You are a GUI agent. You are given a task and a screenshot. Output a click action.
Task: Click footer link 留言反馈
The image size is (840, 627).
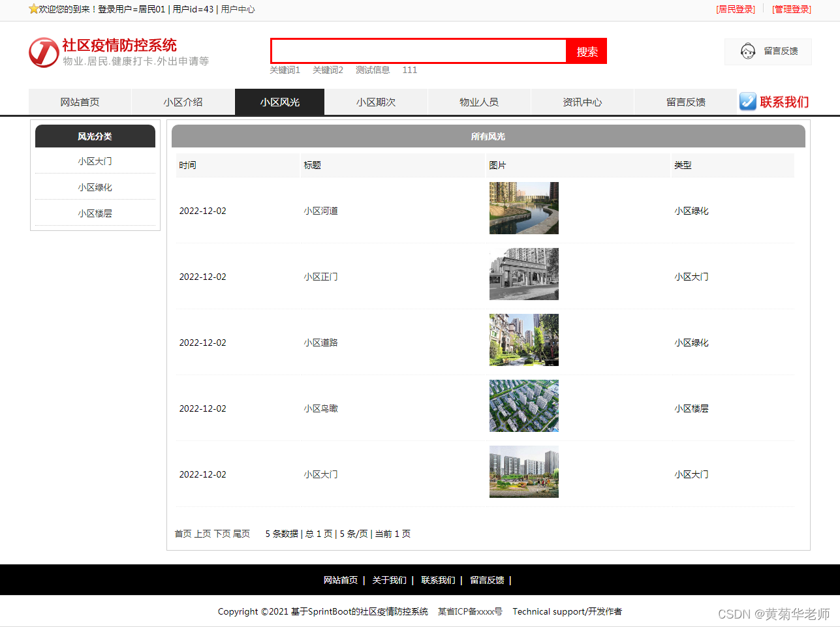pyautogui.click(x=487, y=580)
